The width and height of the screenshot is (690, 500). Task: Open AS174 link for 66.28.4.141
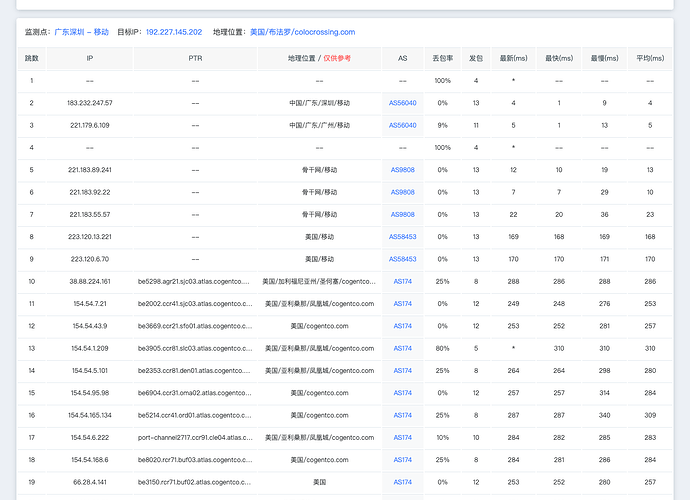(x=403, y=482)
